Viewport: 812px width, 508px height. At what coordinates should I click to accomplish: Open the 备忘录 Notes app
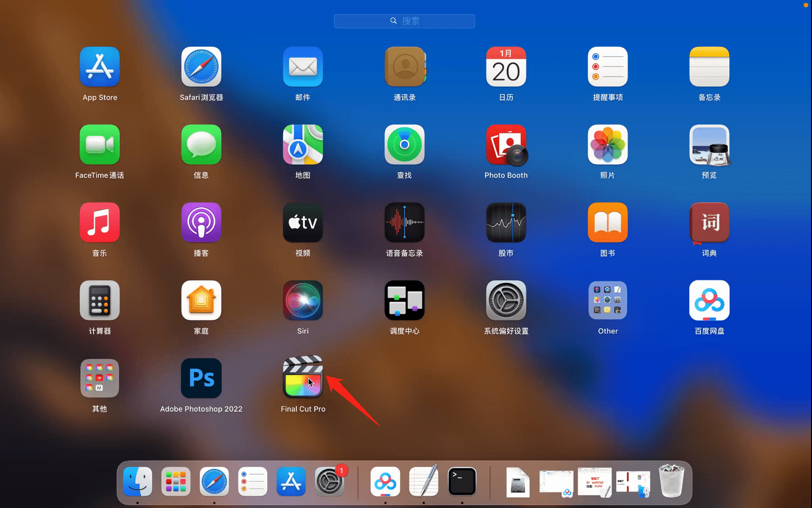click(x=709, y=67)
